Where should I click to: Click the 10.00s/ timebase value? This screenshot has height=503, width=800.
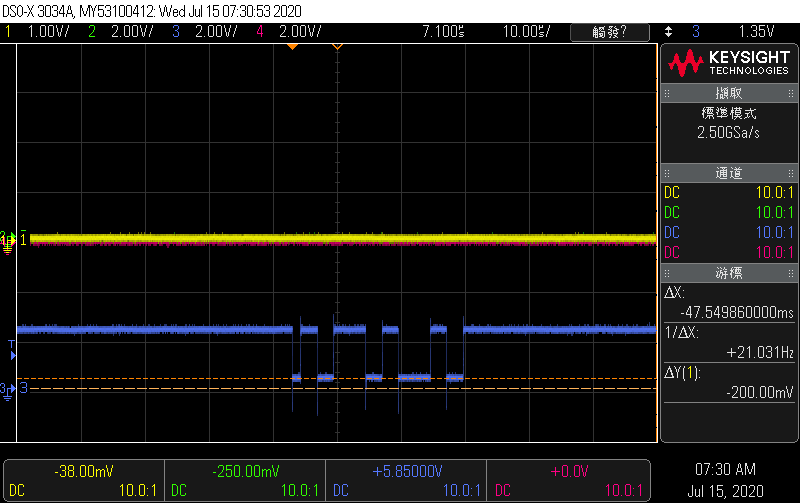coord(526,32)
